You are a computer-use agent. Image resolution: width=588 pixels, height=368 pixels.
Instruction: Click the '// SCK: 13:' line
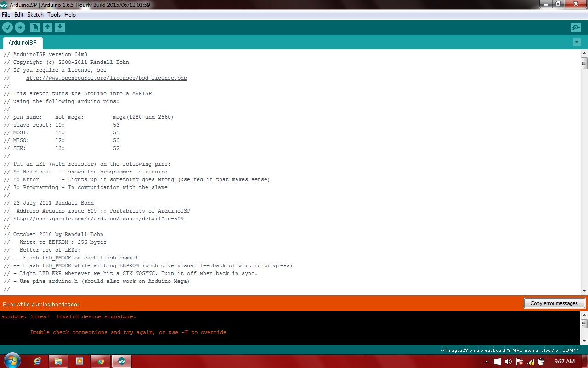coord(62,148)
